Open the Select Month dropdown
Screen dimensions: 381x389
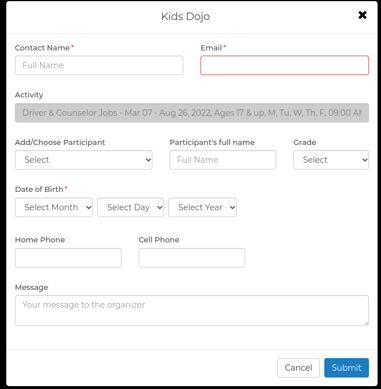54,207
